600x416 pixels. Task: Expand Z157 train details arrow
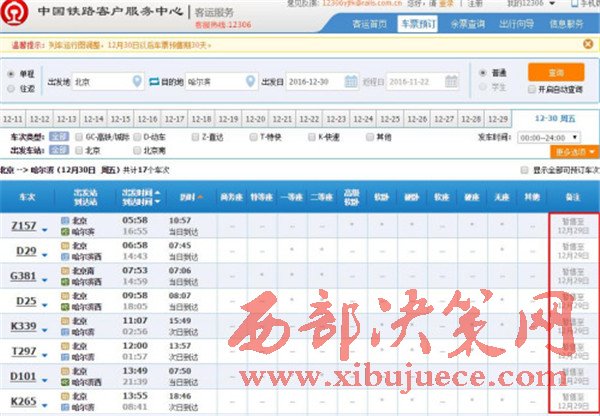pyautogui.click(x=45, y=230)
